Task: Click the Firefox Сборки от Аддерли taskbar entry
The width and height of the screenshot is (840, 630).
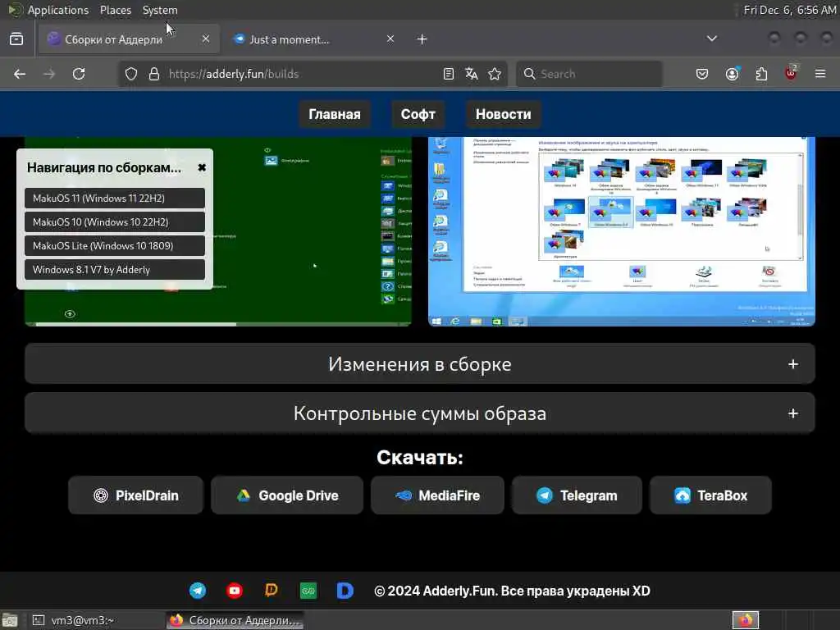Action: tap(235, 620)
